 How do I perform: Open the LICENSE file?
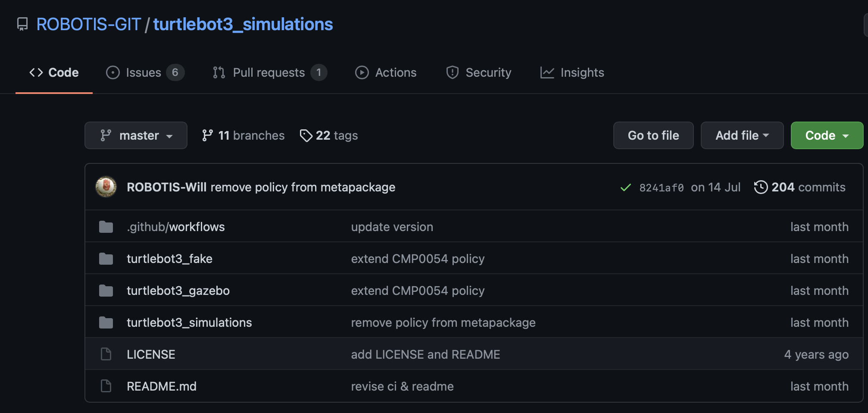[x=151, y=354]
